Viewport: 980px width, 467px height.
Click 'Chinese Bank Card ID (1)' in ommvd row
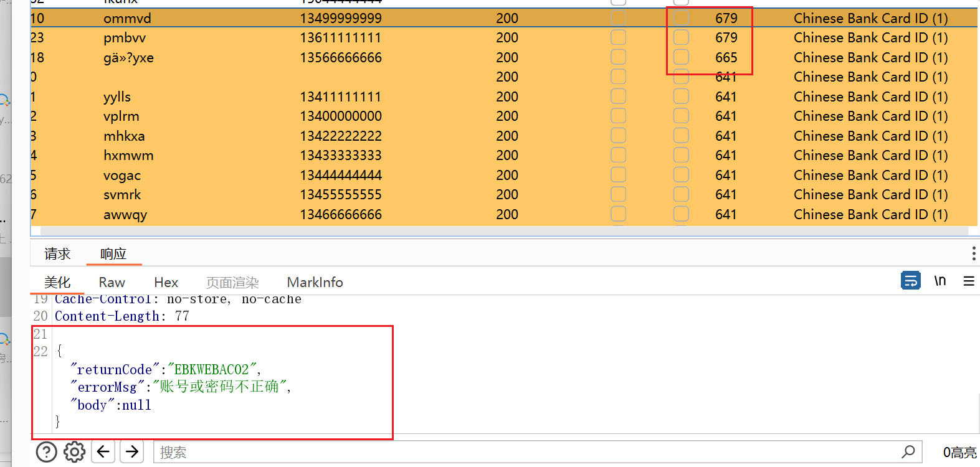tap(871, 19)
